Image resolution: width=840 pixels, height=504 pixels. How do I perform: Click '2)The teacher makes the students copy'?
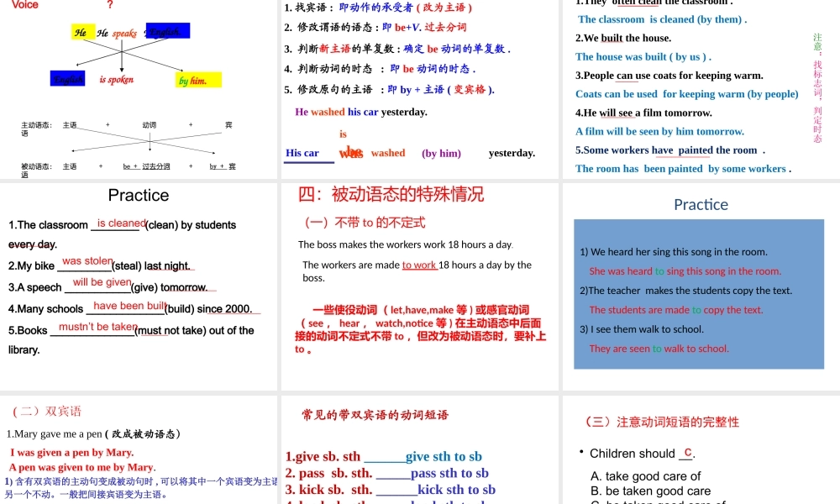tap(685, 291)
